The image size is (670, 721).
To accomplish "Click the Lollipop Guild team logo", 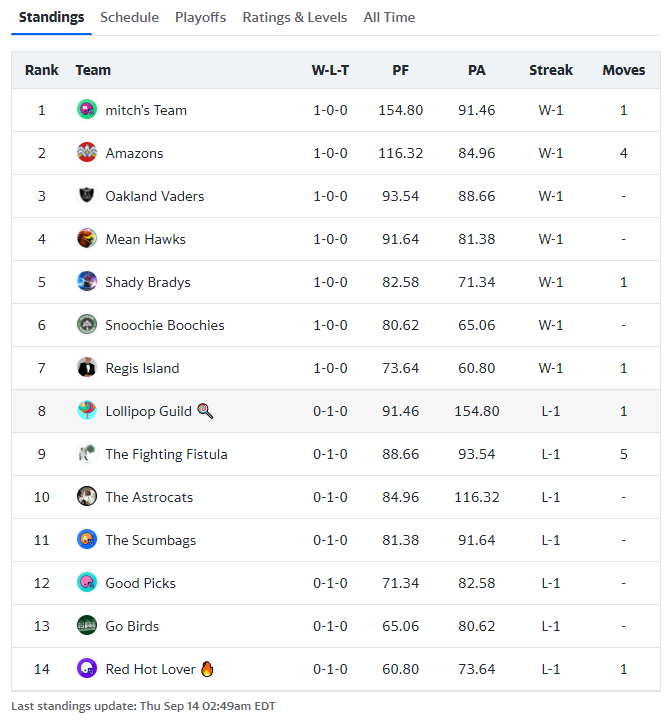I will click(x=87, y=411).
